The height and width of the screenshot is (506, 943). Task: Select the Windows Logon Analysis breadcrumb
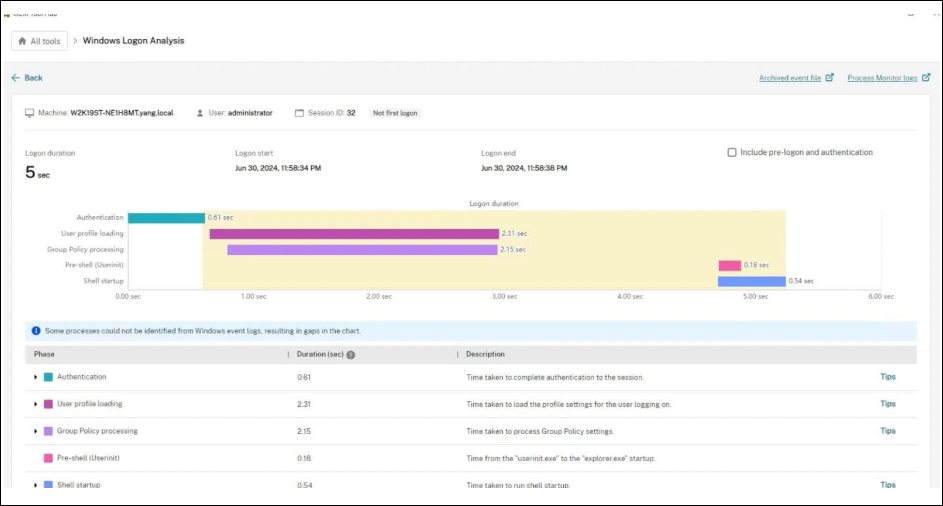pos(133,41)
